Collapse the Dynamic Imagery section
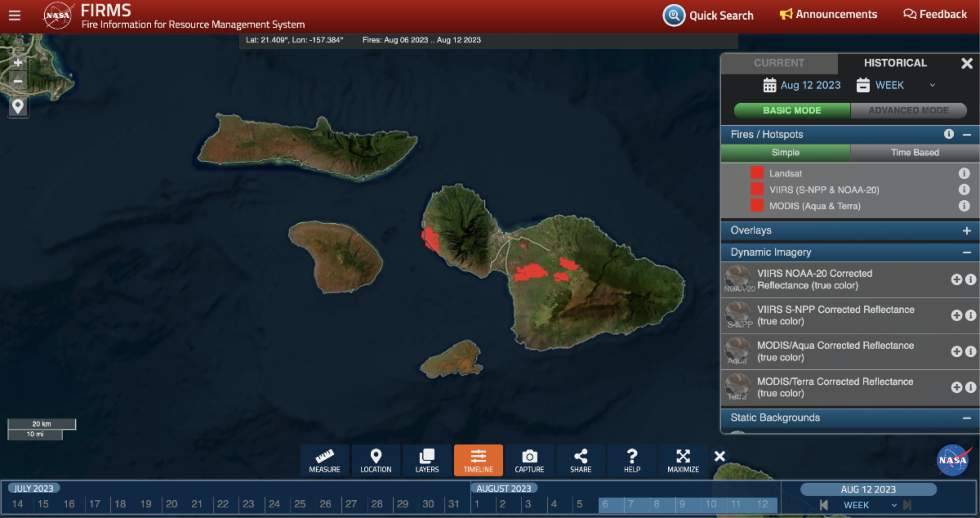The width and height of the screenshot is (980, 518). coord(966,253)
